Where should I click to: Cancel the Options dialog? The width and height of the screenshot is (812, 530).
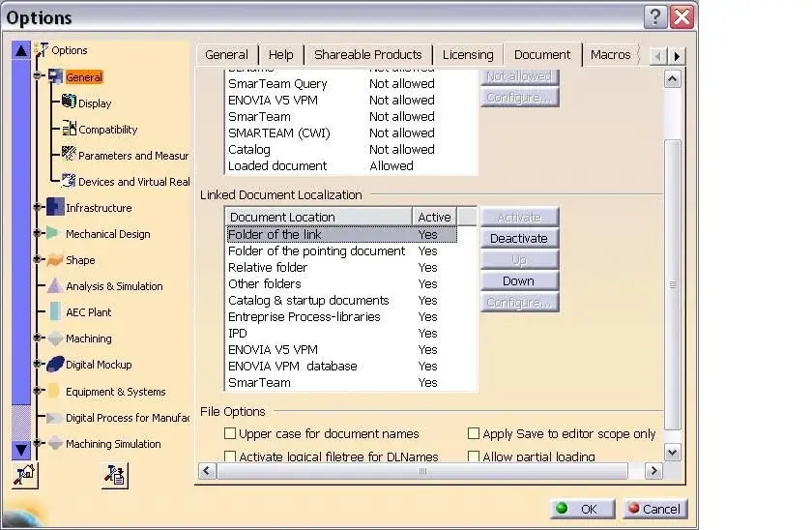pos(655,509)
